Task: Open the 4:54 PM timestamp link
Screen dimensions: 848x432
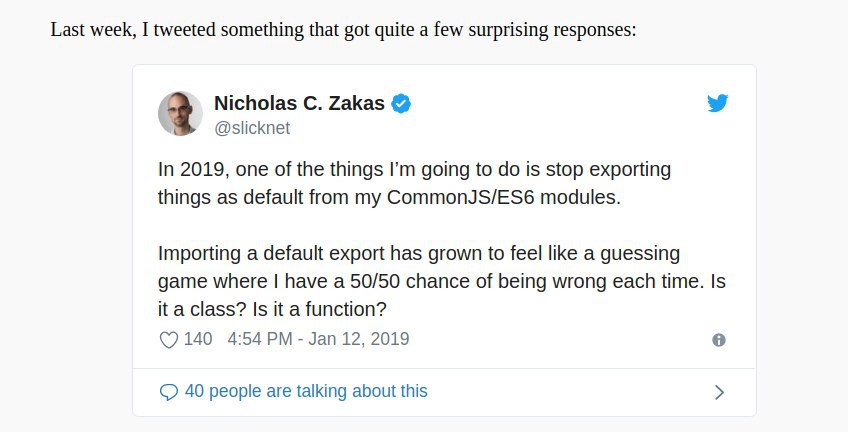Action: click(x=260, y=339)
